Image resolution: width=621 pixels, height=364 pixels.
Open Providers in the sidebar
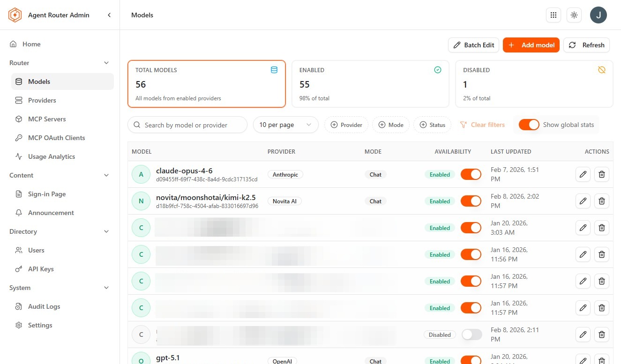tap(62, 100)
